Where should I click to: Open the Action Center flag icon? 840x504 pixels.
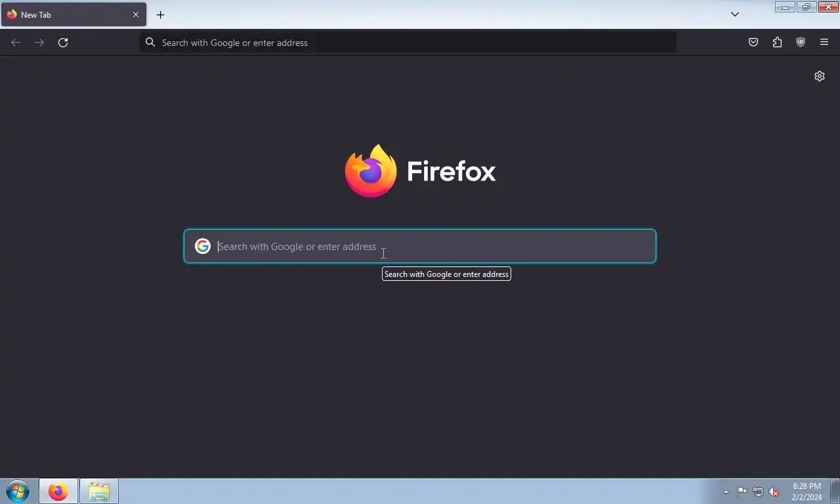tap(742, 492)
